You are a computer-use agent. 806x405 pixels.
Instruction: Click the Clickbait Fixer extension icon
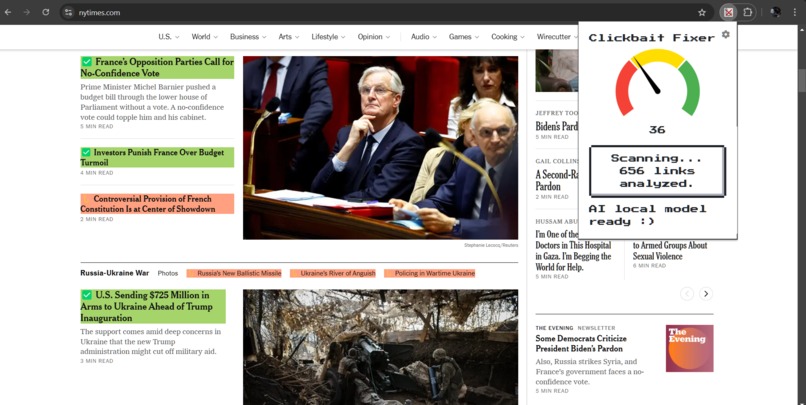click(x=728, y=12)
